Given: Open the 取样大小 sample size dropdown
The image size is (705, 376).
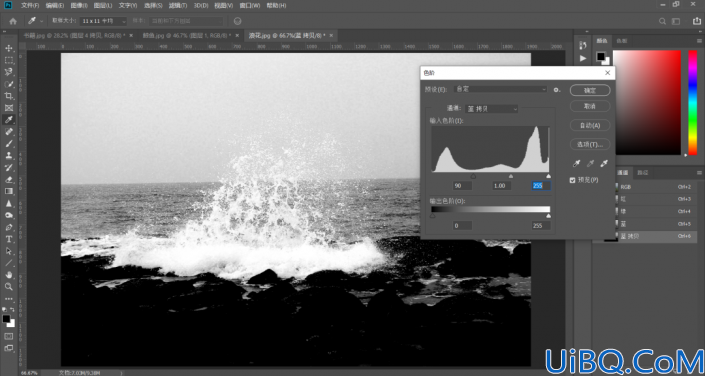Looking at the screenshot, I should (103, 21).
